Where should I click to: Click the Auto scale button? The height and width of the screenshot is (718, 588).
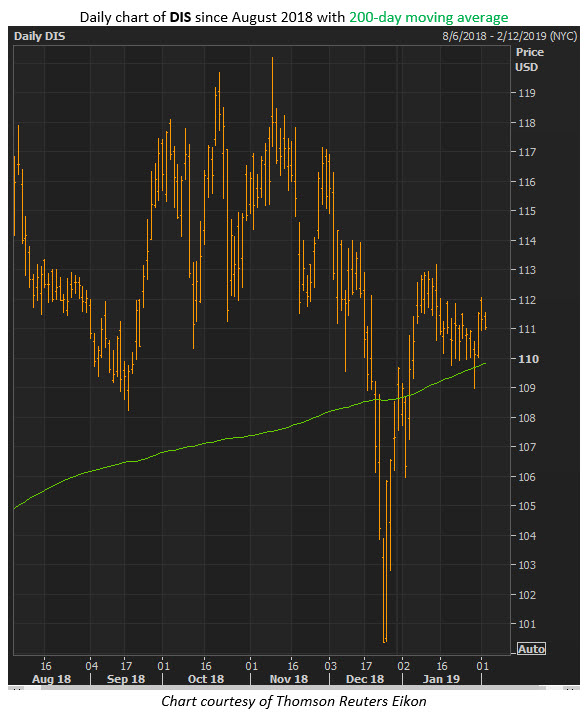click(x=531, y=648)
